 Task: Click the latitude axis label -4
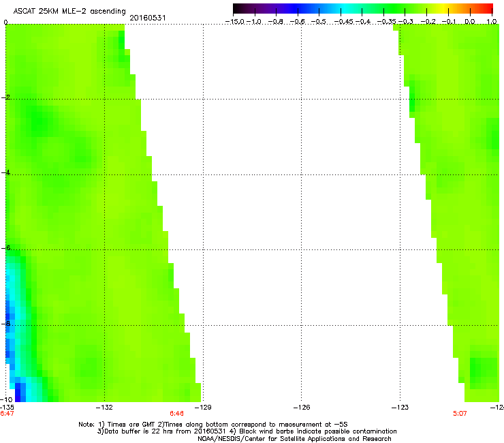click(5, 172)
